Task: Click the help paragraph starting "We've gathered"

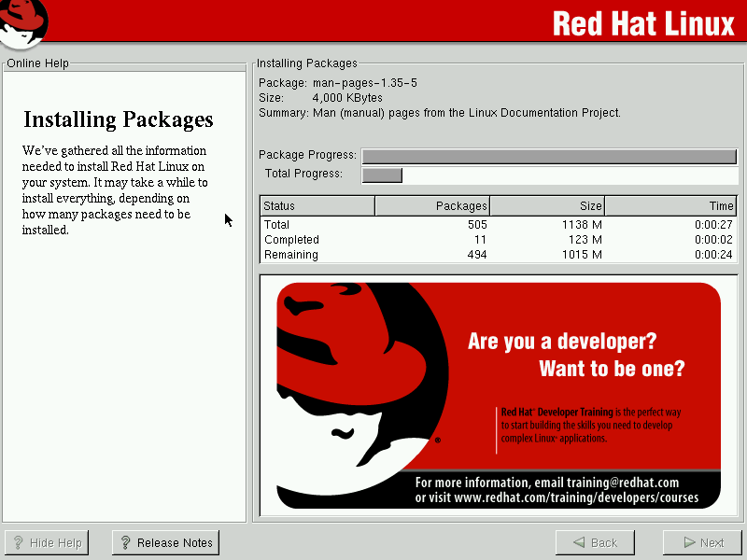Action: [x=115, y=190]
